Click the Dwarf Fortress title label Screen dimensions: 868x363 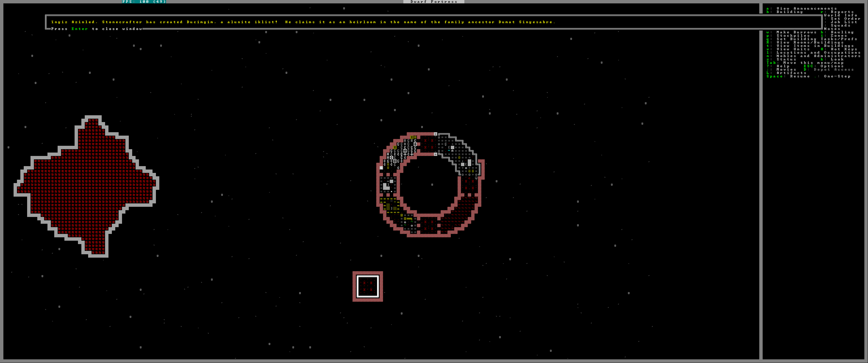[x=434, y=2]
